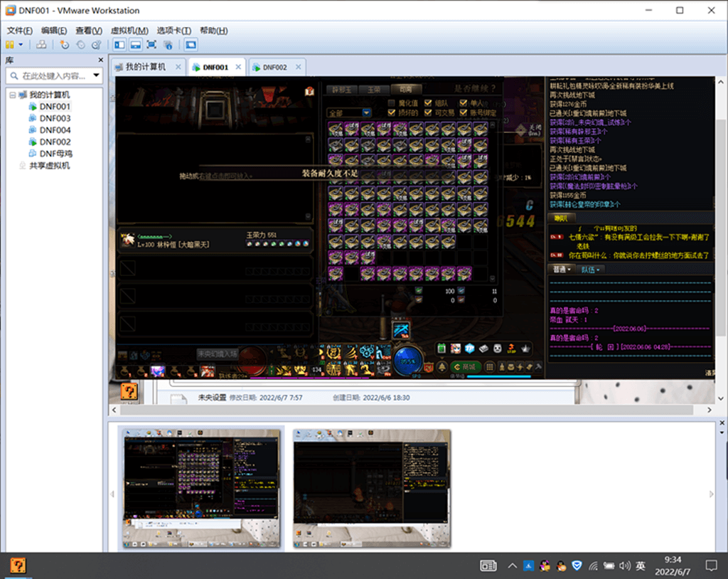Click the guest desktop question-block icon
This screenshot has width=728, height=579.
coord(129,391)
